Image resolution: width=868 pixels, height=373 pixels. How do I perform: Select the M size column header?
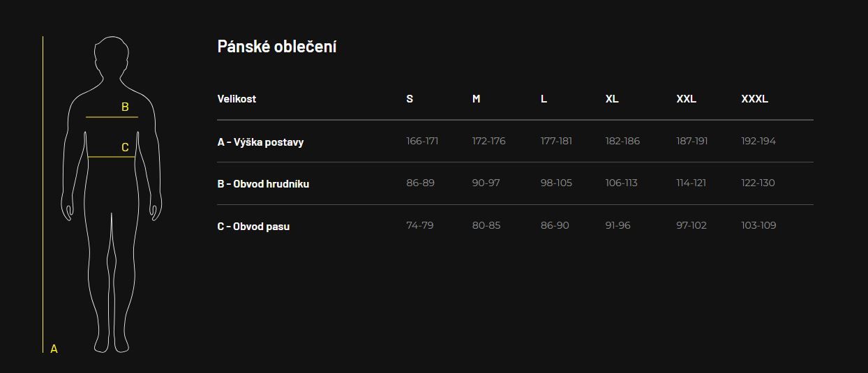coord(476,99)
